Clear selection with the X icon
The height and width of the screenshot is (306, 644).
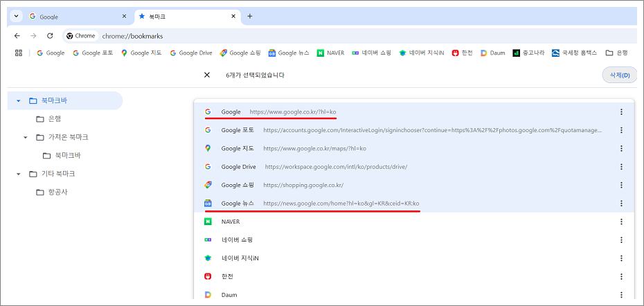[x=207, y=75]
